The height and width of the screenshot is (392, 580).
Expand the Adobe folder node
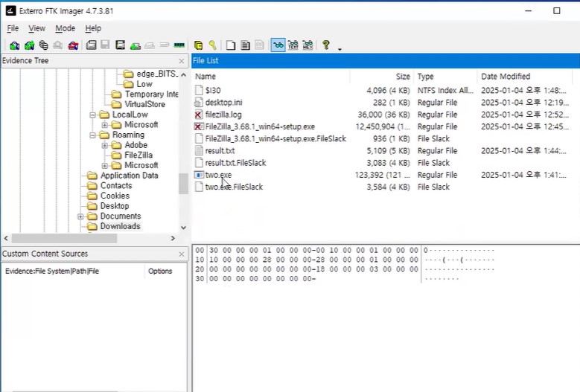(x=105, y=145)
